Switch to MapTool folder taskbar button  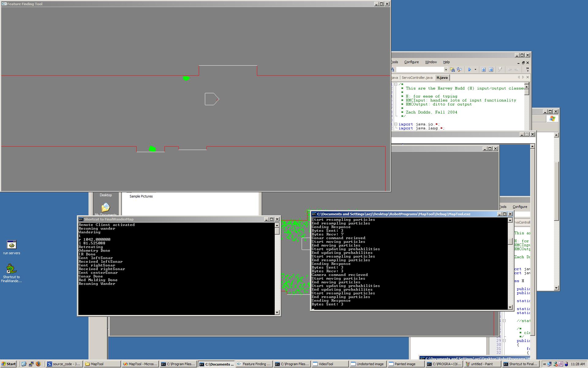[102, 364]
